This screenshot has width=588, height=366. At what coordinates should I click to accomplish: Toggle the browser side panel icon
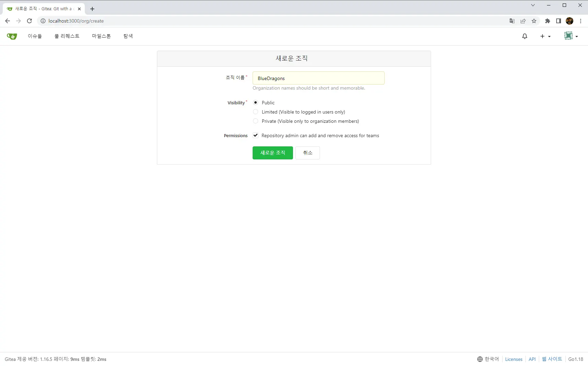559,21
